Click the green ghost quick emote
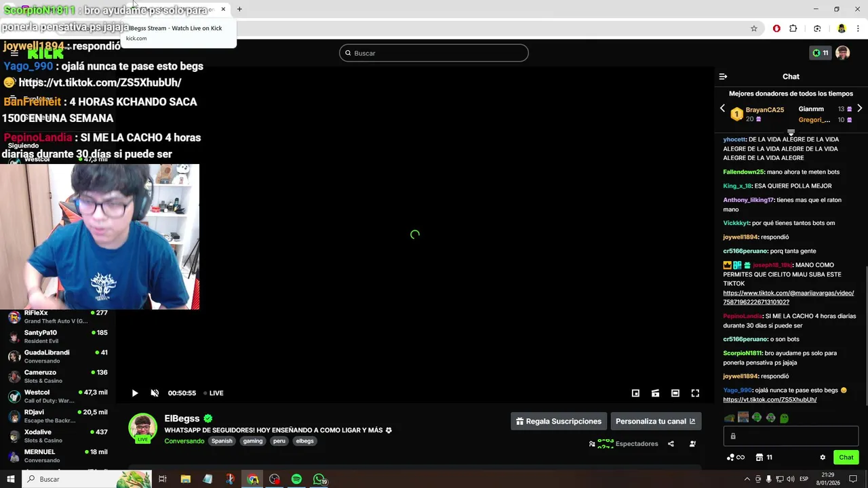Viewport: 868px width, 488px height. point(784,418)
